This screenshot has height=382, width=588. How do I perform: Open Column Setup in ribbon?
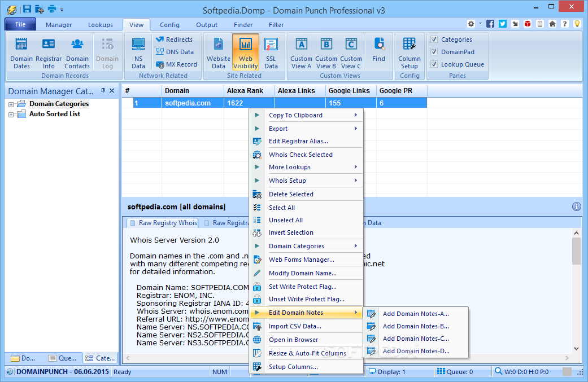tap(409, 53)
